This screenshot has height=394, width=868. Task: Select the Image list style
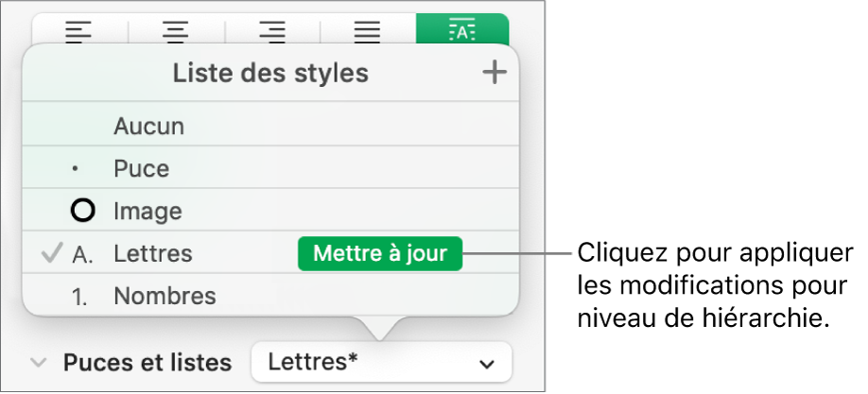(148, 211)
